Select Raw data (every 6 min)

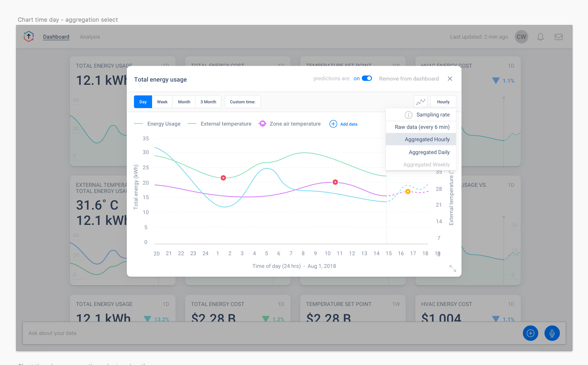[421, 127]
